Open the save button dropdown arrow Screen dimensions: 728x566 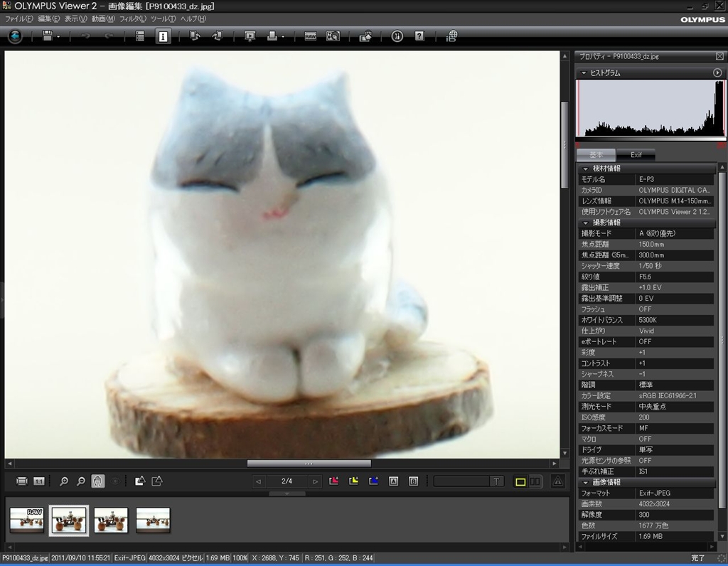[58, 36]
